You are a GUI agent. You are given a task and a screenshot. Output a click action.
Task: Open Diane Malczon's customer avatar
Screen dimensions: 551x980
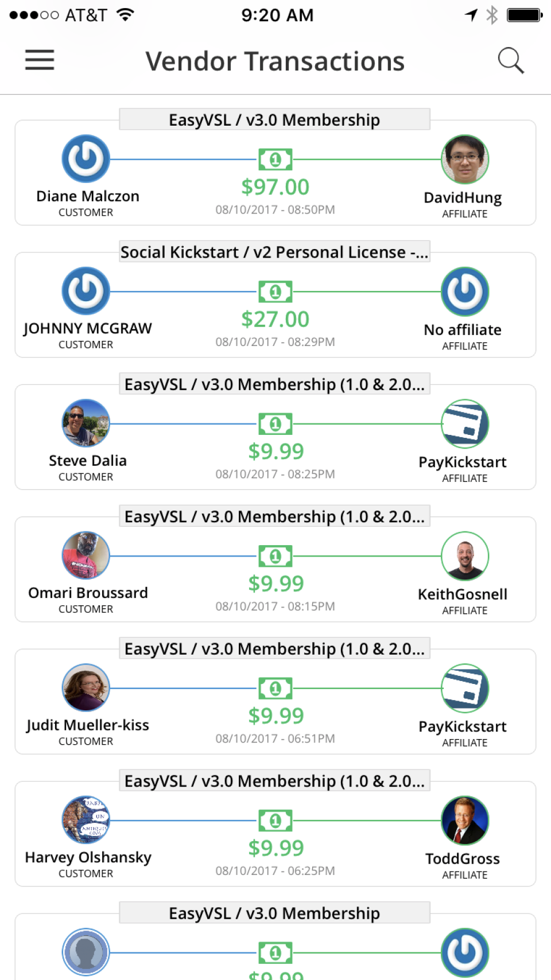click(86, 159)
